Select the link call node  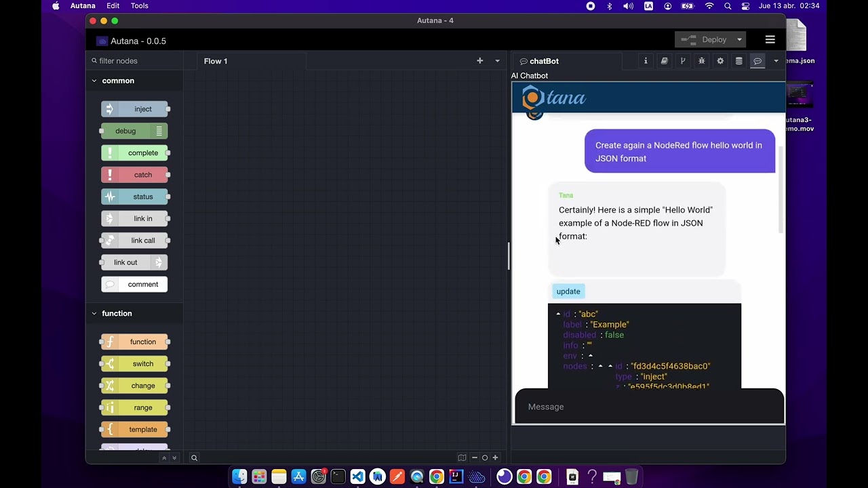coord(134,241)
